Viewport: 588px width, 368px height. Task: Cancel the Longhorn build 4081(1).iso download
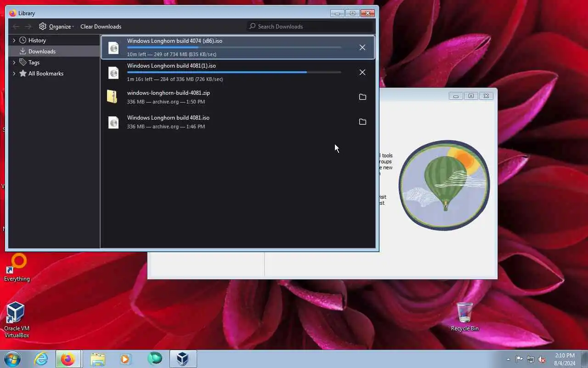tap(362, 72)
